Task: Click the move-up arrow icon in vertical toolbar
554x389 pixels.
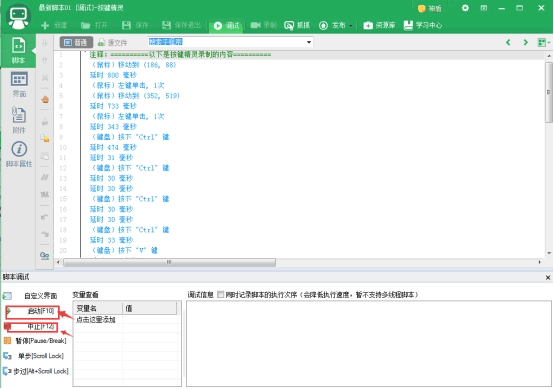Action: [x=45, y=60]
